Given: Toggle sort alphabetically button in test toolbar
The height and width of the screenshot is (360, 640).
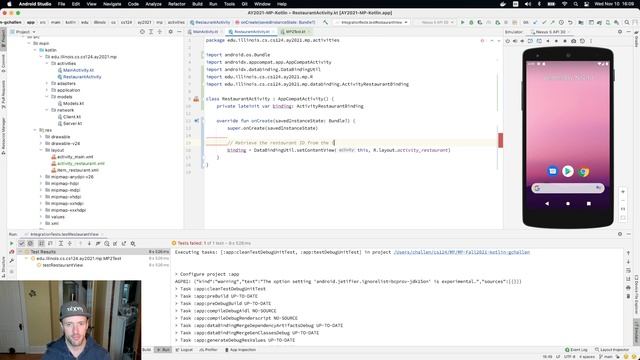Looking at the screenshot, I should point(41,243).
